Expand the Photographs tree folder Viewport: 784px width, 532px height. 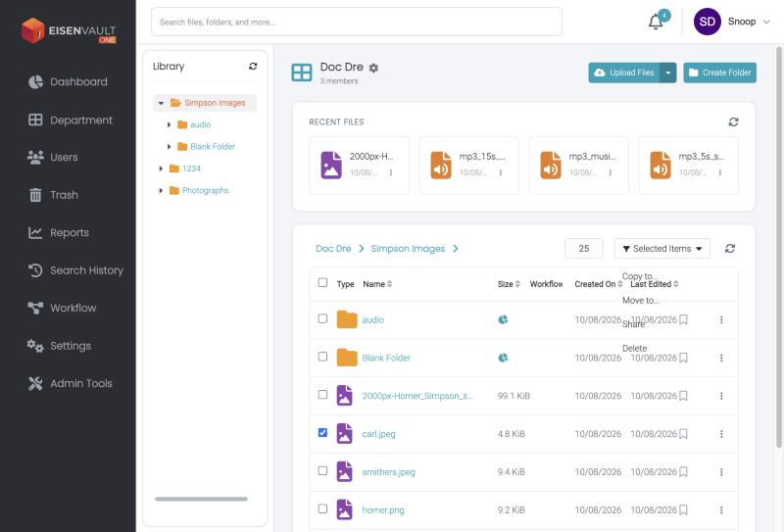[161, 191]
